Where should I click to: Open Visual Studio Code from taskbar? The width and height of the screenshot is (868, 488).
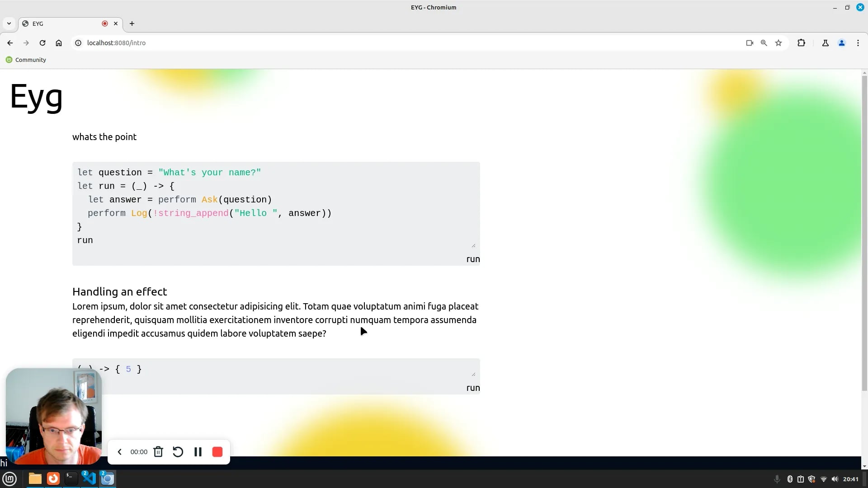pyautogui.click(x=89, y=479)
